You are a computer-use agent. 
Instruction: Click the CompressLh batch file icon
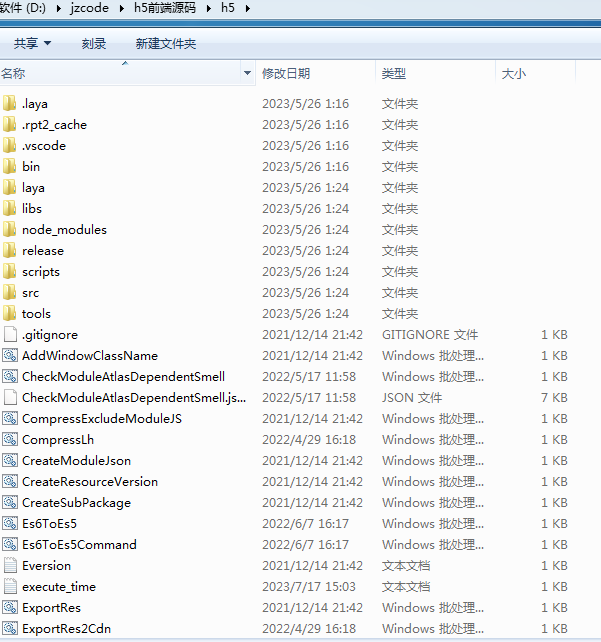(10, 439)
